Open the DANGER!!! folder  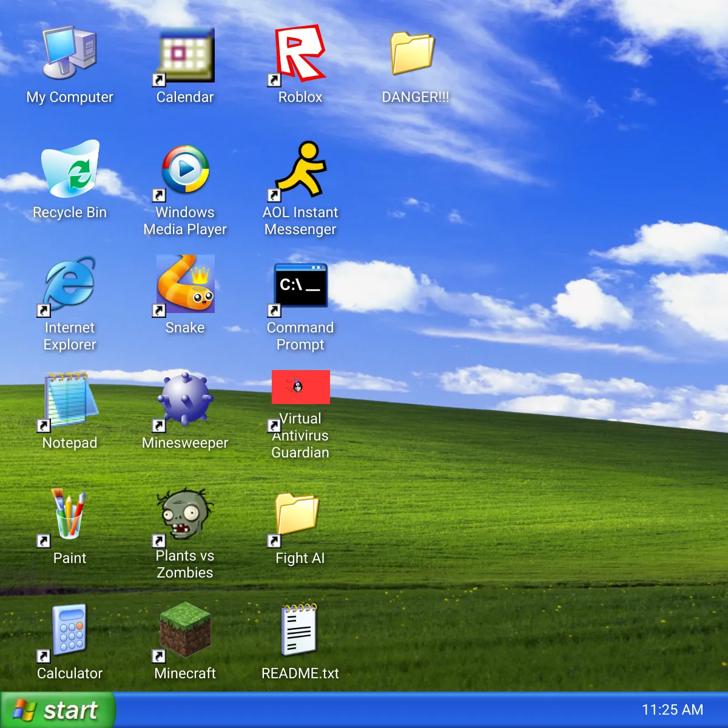point(413,53)
